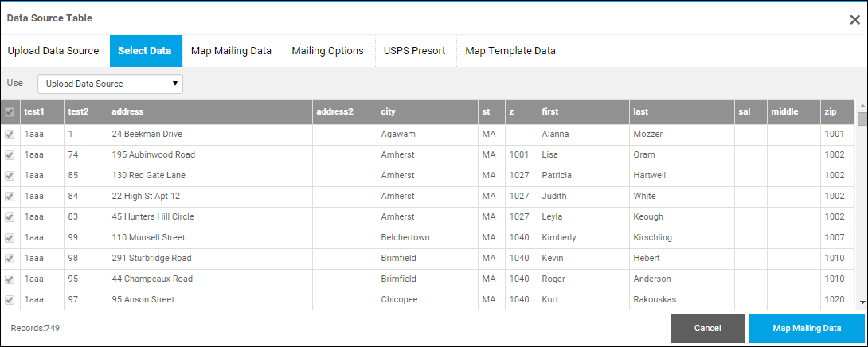Click the city column header
Image resolution: width=868 pixels, height=347 pixels.
pyautogui.click(x=426, y=112)
